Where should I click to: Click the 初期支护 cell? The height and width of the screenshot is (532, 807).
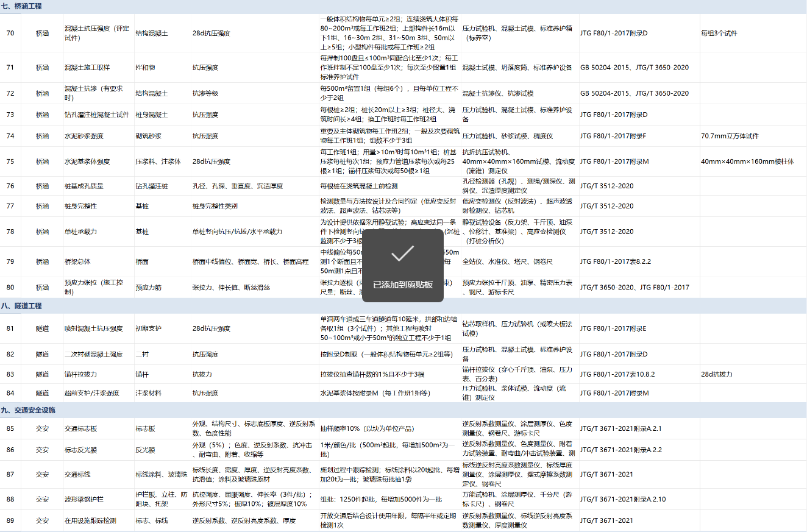click(x=148, y=328)
